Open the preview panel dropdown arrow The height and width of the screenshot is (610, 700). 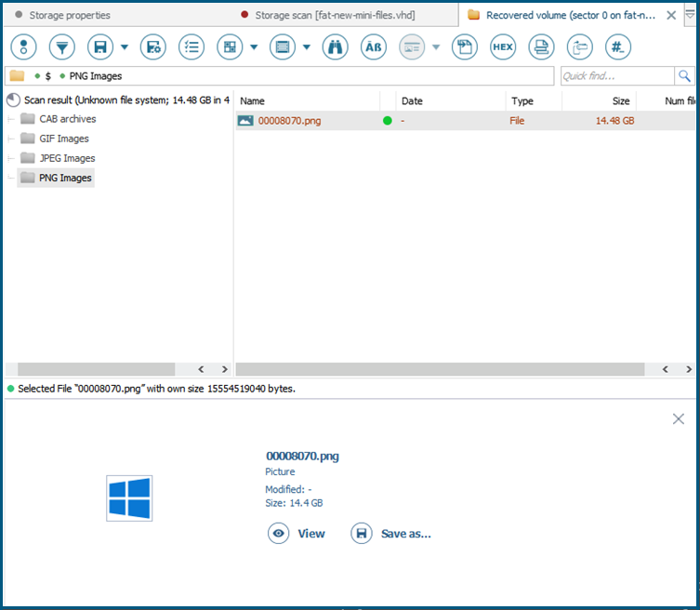coord(436,46)
